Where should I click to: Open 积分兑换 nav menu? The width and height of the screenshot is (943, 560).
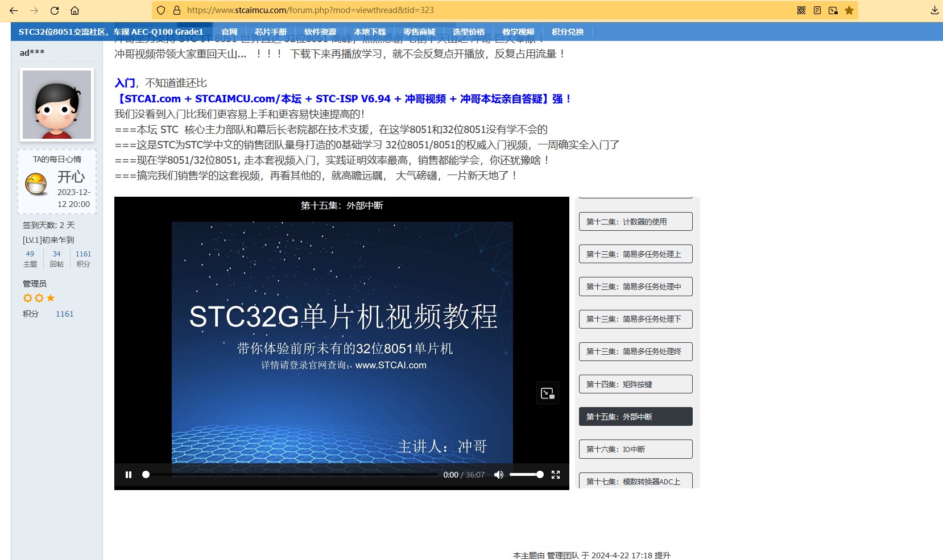(568, 32)
